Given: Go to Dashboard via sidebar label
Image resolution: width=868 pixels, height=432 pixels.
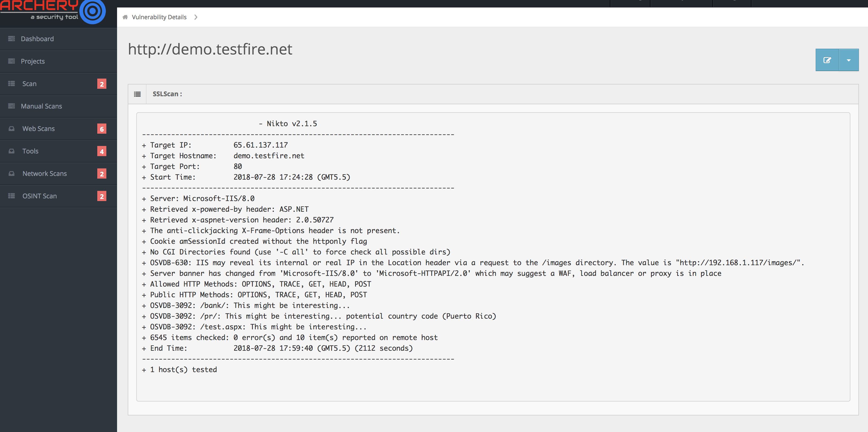Looking at the screenshot, I should [x=37, y=39].
